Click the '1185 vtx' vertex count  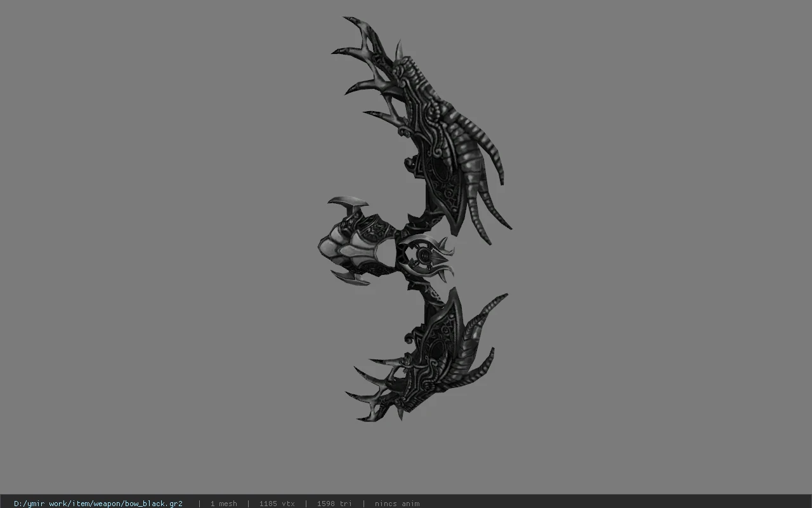click(x=277, y=504)
